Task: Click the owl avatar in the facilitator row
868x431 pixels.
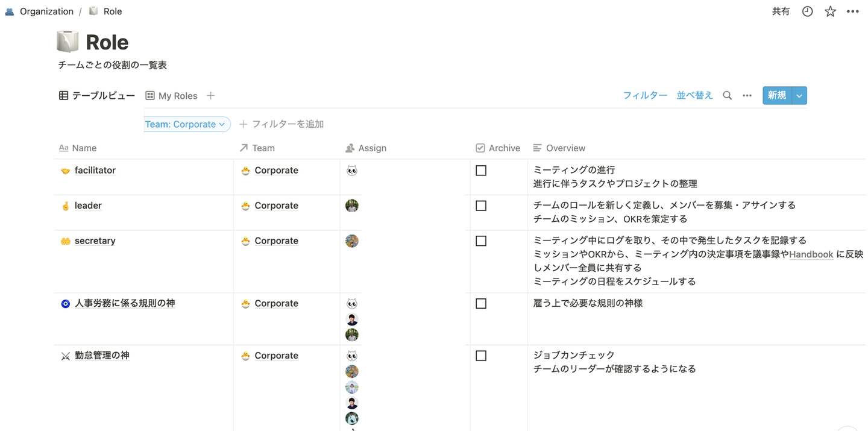Action: point(352,171)
